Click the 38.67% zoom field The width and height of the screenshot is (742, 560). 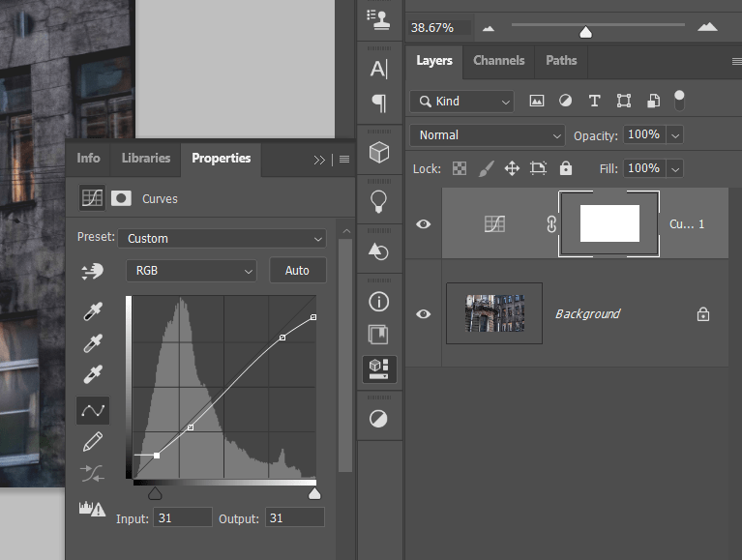(439, 27)
